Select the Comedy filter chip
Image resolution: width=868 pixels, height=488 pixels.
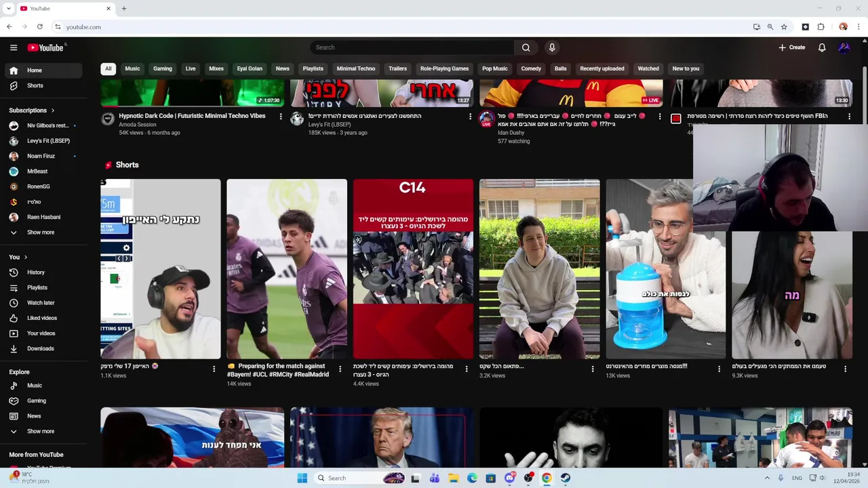coord(531,68)
